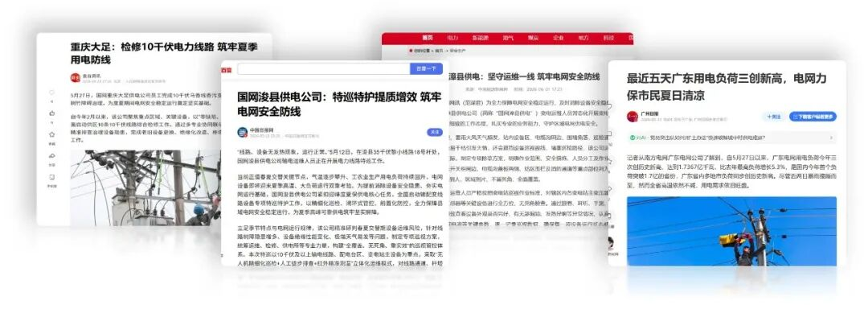Click the Baidu logo left of the search box
868x309 pixels.
227,69
